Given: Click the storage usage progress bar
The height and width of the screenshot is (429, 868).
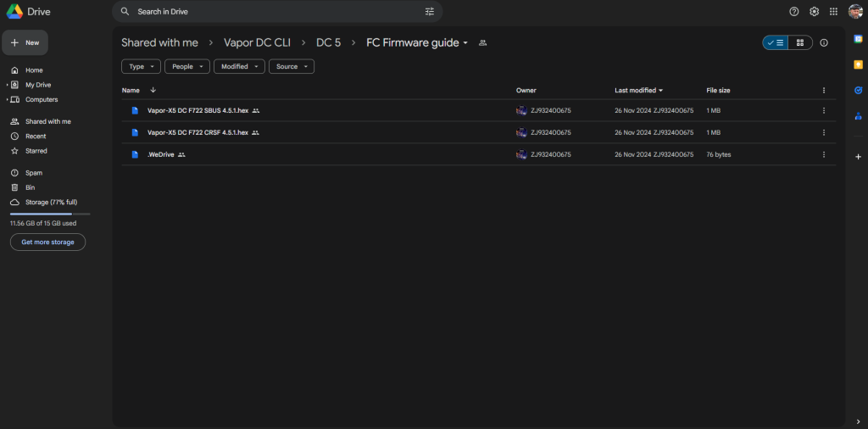Looking at the screenshot, I should (50, 214).
